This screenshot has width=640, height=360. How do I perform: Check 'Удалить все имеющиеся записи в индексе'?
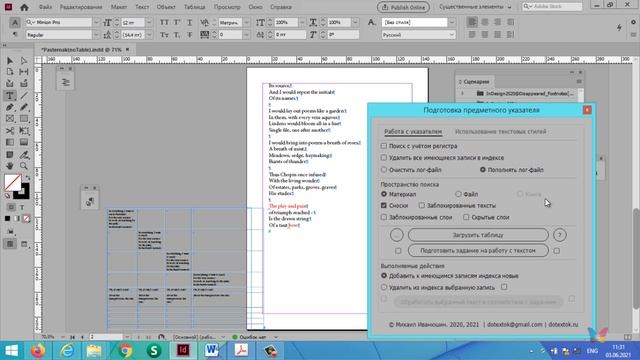click(384, 158)
